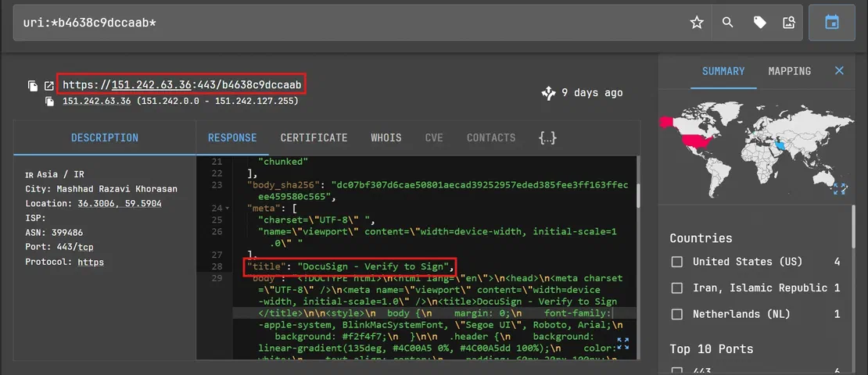Click the IP range (151.242.0.0 - 151.242.127.255)

point(217,102)
